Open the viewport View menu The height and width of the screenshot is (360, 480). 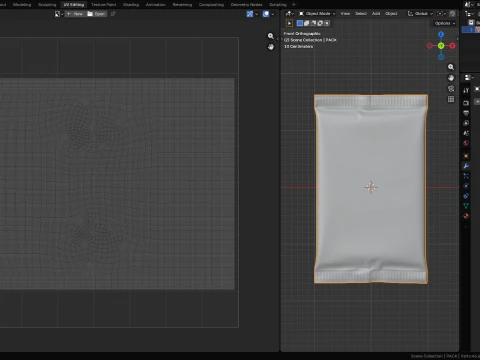click(345, 14)
